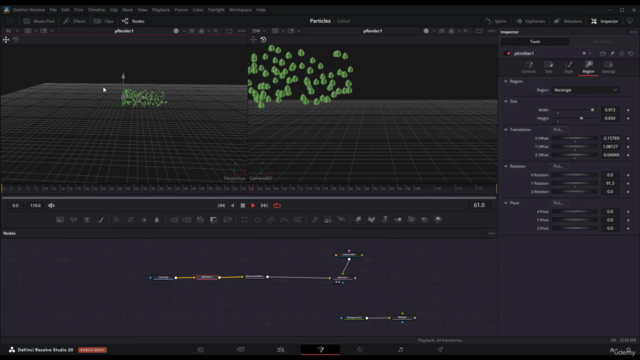Toggle Height keyframe diamond

click(628, 118)
